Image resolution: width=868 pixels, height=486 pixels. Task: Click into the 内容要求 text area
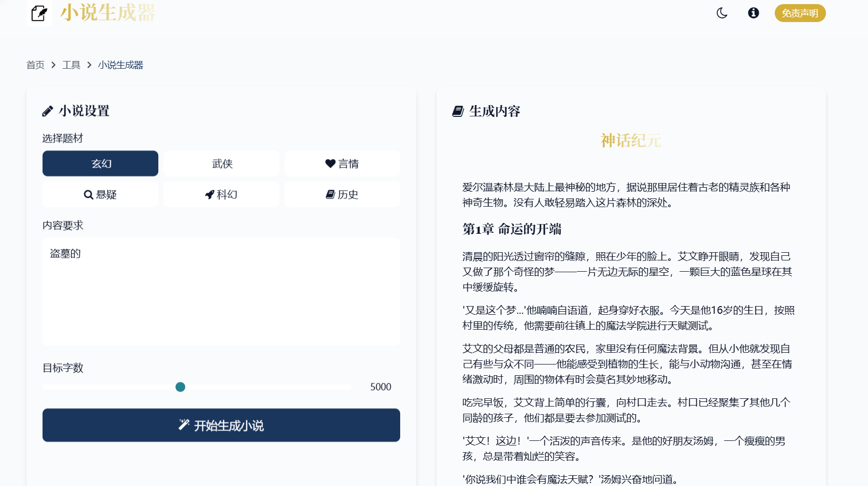pyautogui.click(x=221, y=292)
